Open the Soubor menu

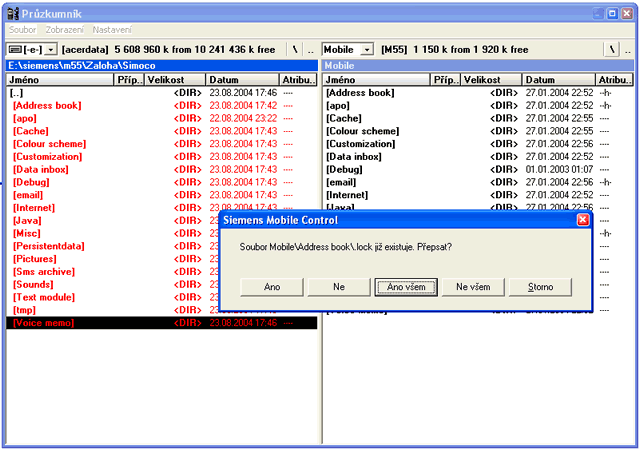pyautogui.click(x=22, y=29)
